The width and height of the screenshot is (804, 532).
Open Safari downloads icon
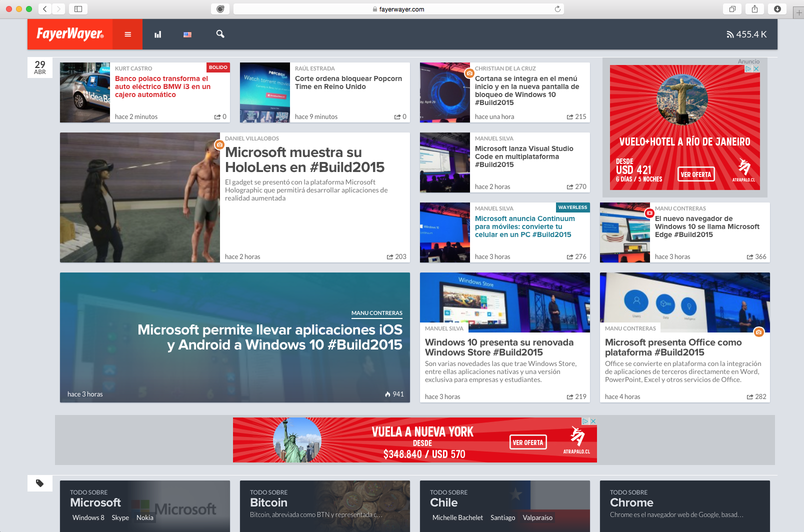pos(777,9)
